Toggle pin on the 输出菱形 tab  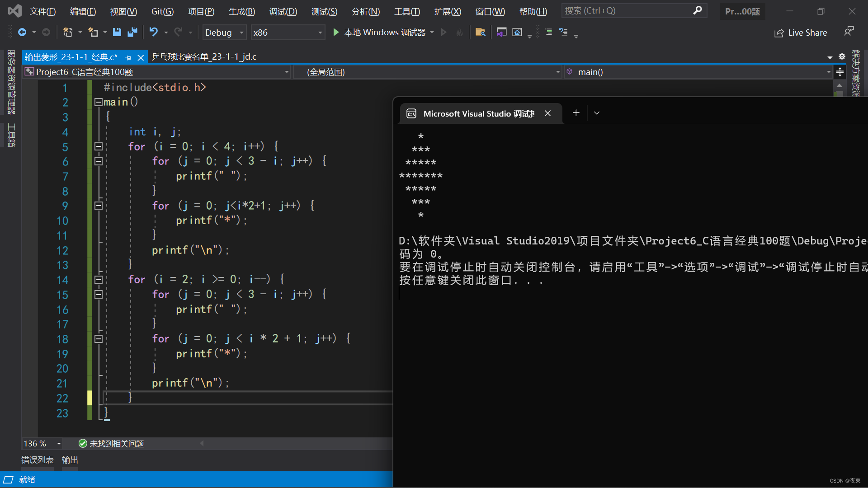click(128, 57)
